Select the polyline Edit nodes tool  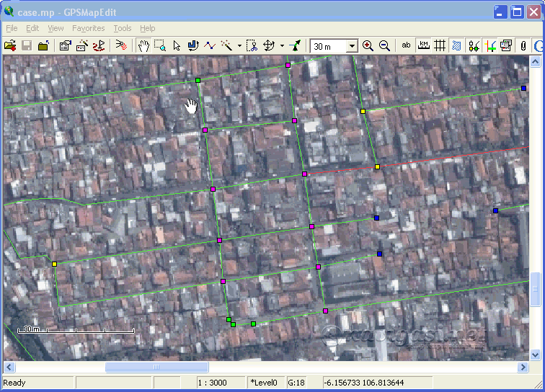coord(210,45)
